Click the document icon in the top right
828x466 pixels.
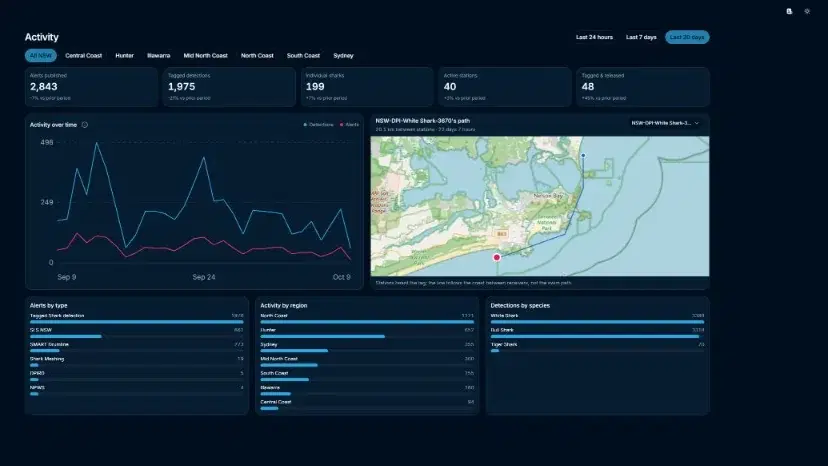click(x=789, y=11)
